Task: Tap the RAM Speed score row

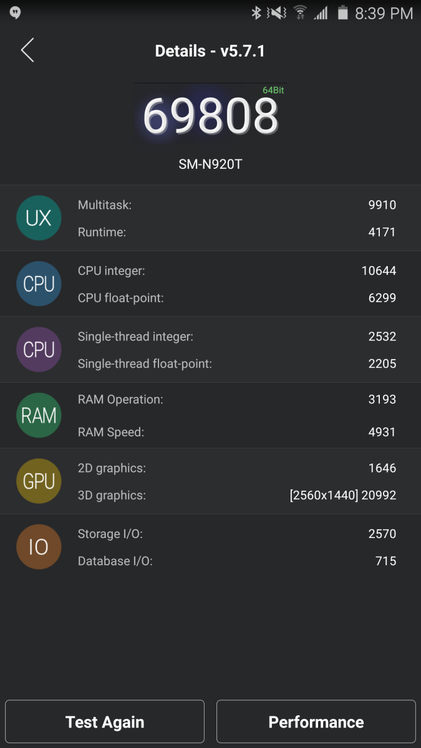Action: (x=237, y=432)
